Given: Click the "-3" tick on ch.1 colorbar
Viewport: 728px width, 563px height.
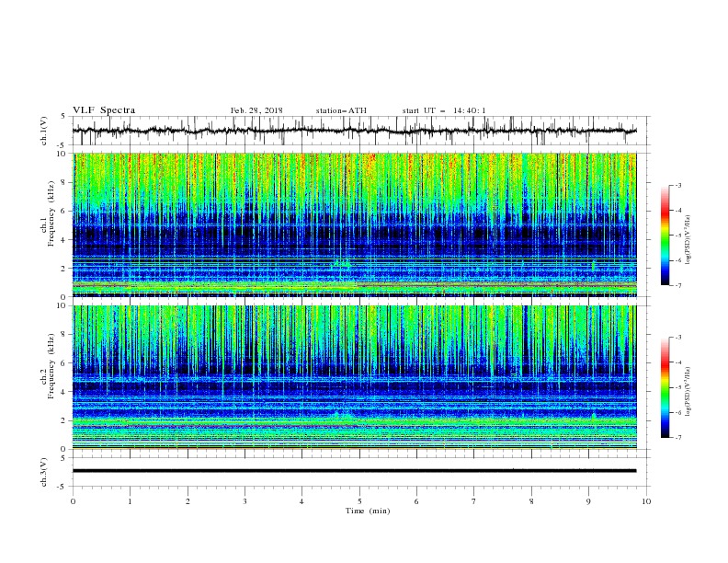Looking at the screenshot, I should [677, 185].
